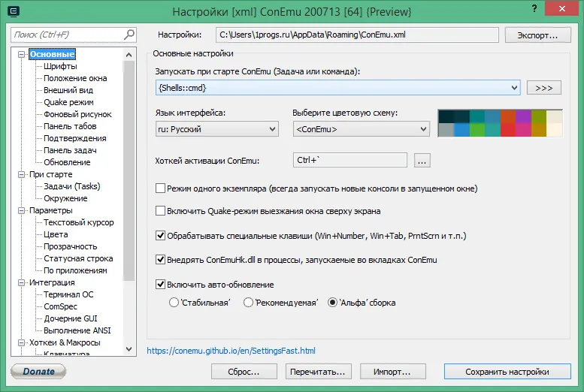This screenshot has width=584, height=392.
Task: Select Панель задач in the tree
Action: (70, 150)
